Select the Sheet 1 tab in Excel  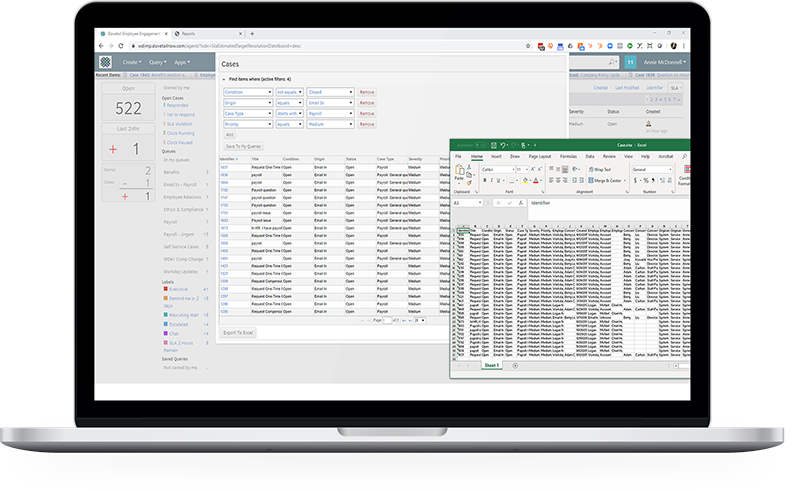[x=491, y=365]
